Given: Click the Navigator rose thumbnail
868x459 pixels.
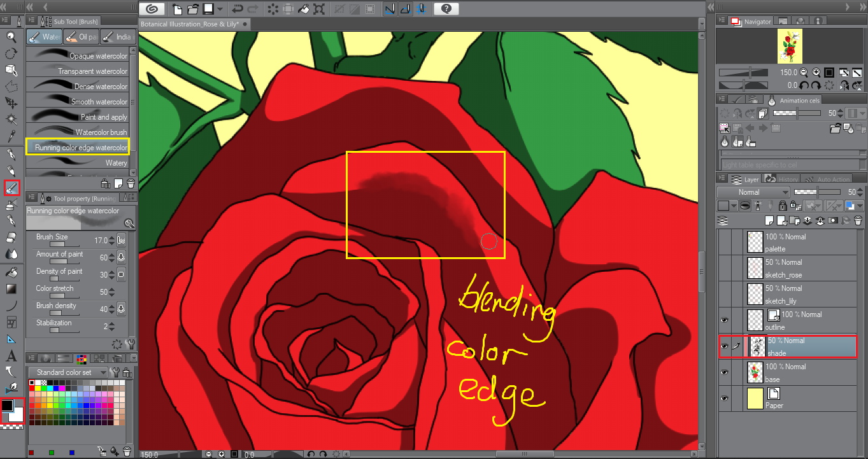Looking at the screenshot, I should click(x=790, y=46).
